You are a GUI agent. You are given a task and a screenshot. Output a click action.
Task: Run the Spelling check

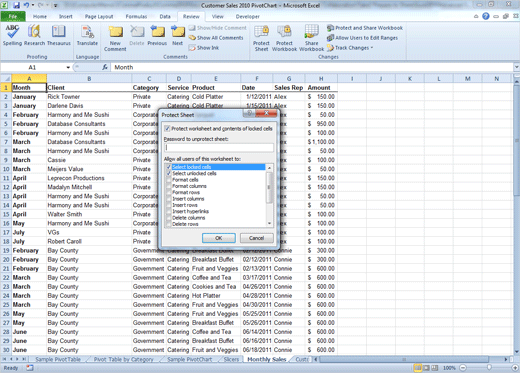[12, 35]
